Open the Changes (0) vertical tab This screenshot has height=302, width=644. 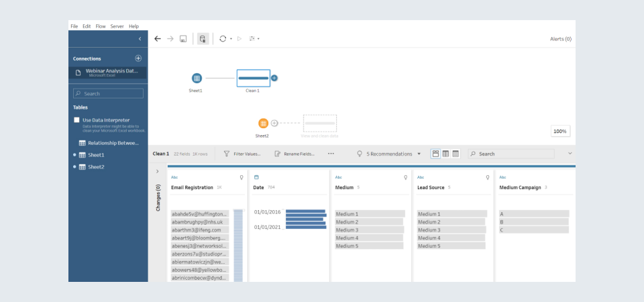pyautogui.click(x=158, y=197)
